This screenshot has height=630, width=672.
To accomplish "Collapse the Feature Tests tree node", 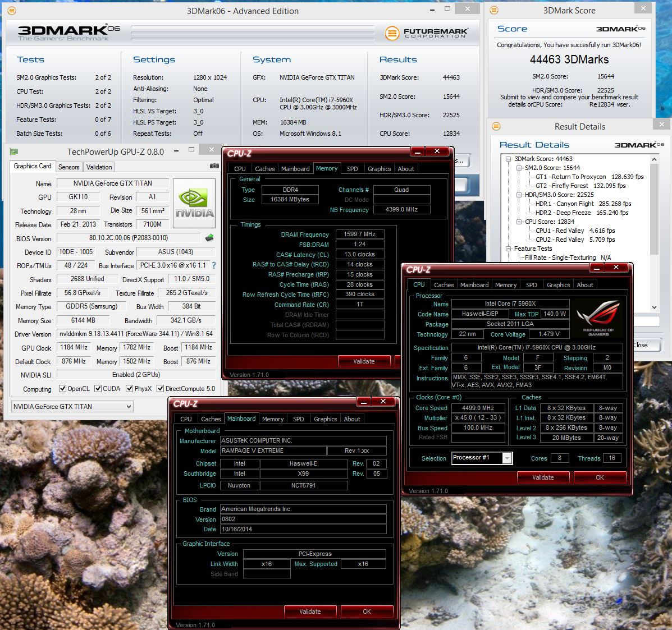I will pyautogui.click(x=508, y=249).
